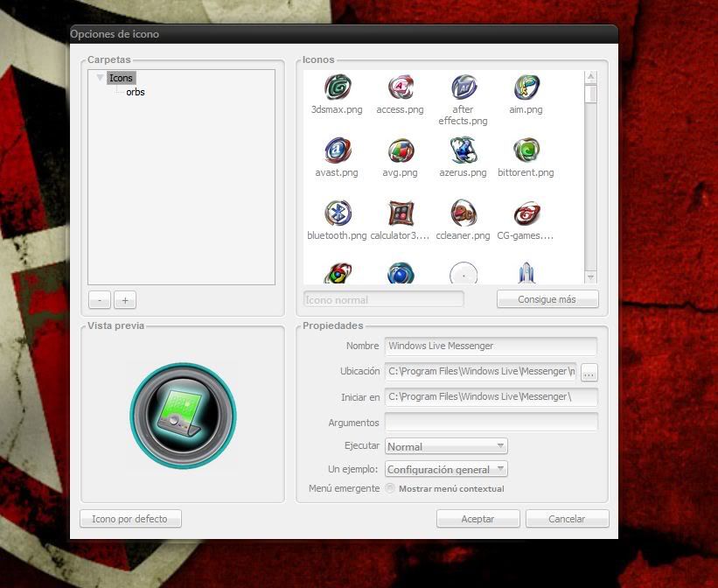
Task: Pick the aim.png icon
Action: click(x=526, y=87)
